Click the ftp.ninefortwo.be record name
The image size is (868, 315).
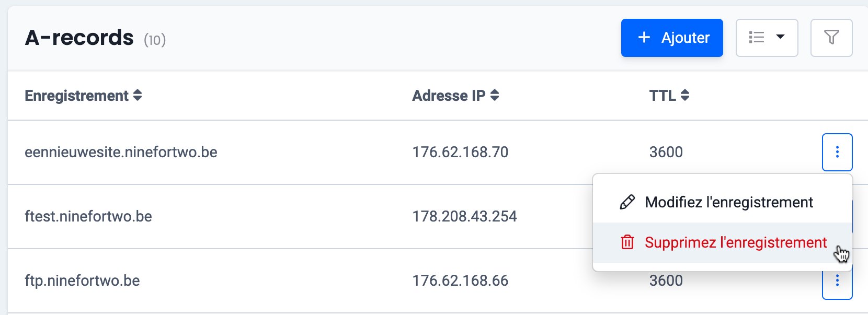[x=82, y=281]
